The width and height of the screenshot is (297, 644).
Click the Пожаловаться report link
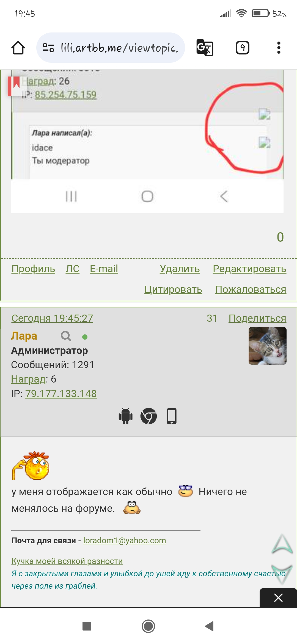click(251, 289)
